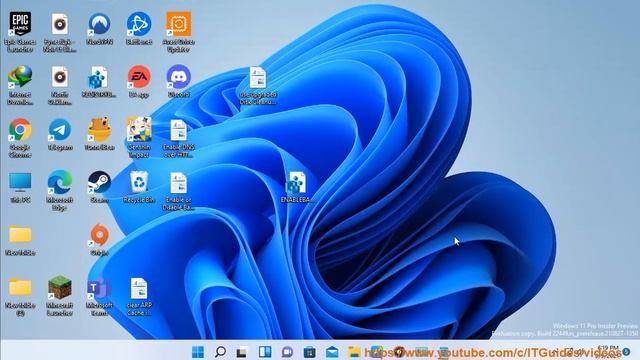Select the This PC desktop icon
This screenshot has height=360, width=640.
20,187
